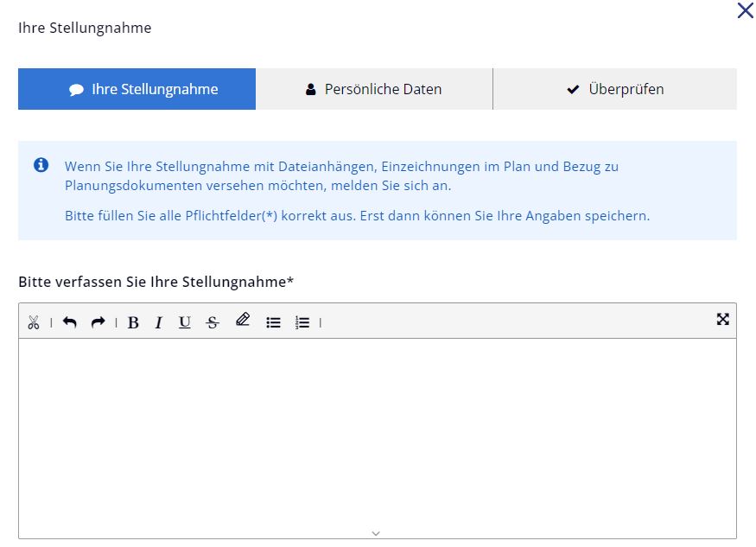Toggle bold text formatting
This screenshot has width=756, height=547.
[x=131, y=321]
